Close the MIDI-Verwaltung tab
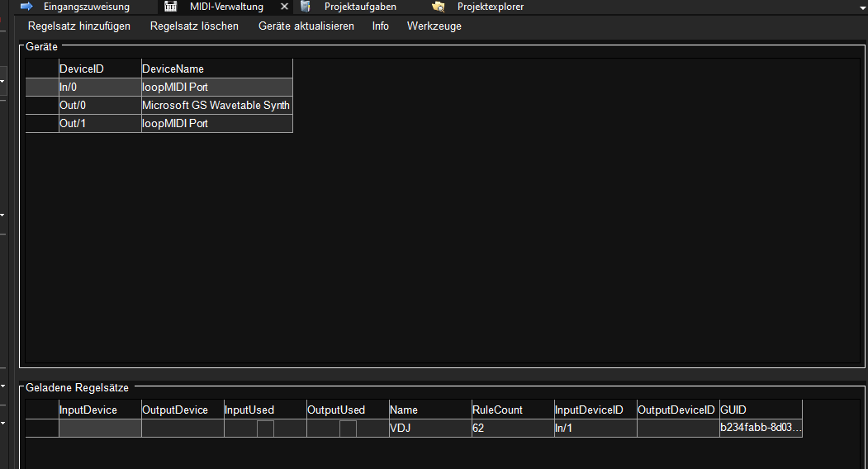Viewport: 868px width, 469px height. point(284,7)
